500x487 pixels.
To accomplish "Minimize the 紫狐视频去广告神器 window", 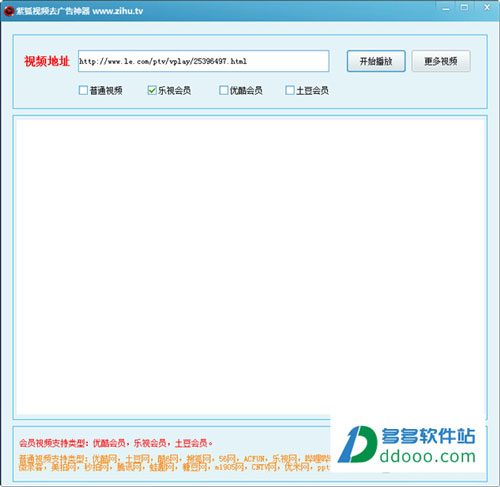I will click(446, 8).
